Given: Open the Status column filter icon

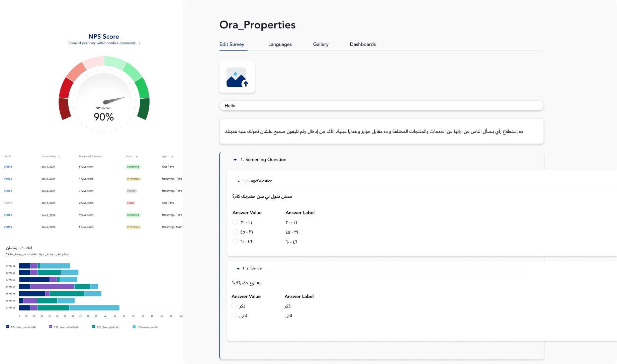Looking at the screenshot, I should tap(137, 157).
